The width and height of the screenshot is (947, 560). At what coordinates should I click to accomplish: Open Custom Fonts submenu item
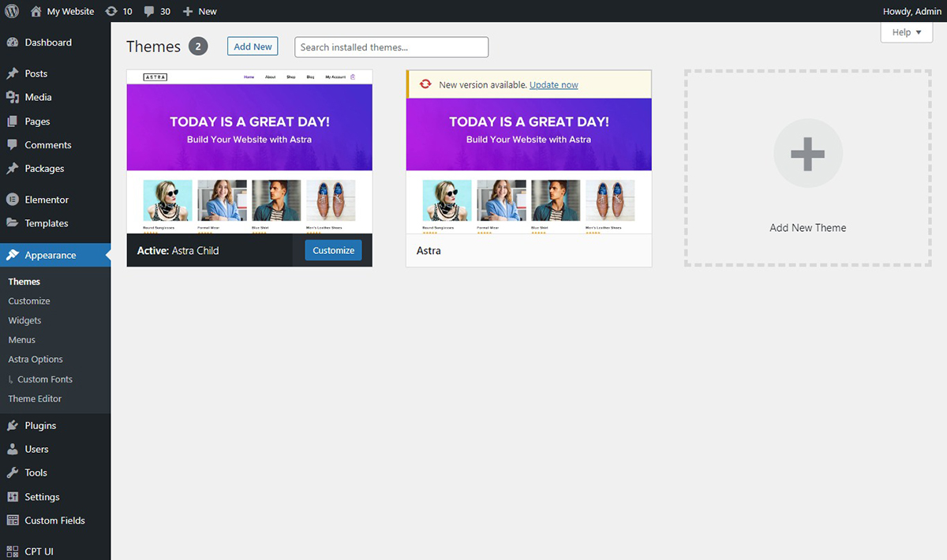click(x=45, y=379)
